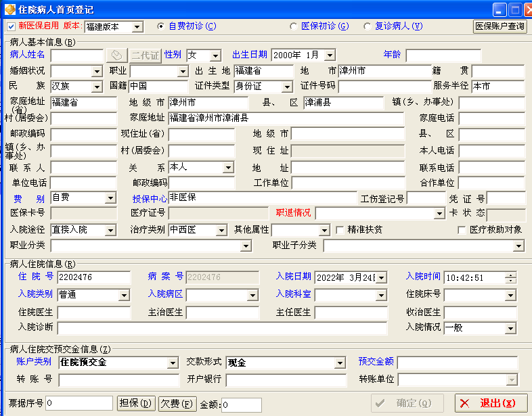Open the 关系 dropdown showing 本人
Viewport: 532px width, 416px height.
tap(228, 168)
